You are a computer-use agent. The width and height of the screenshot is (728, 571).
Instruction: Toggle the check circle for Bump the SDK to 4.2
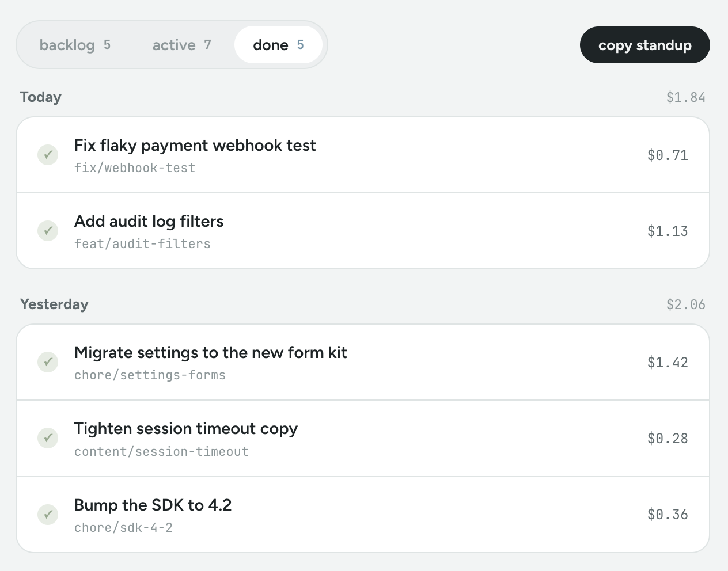(48, 514)
